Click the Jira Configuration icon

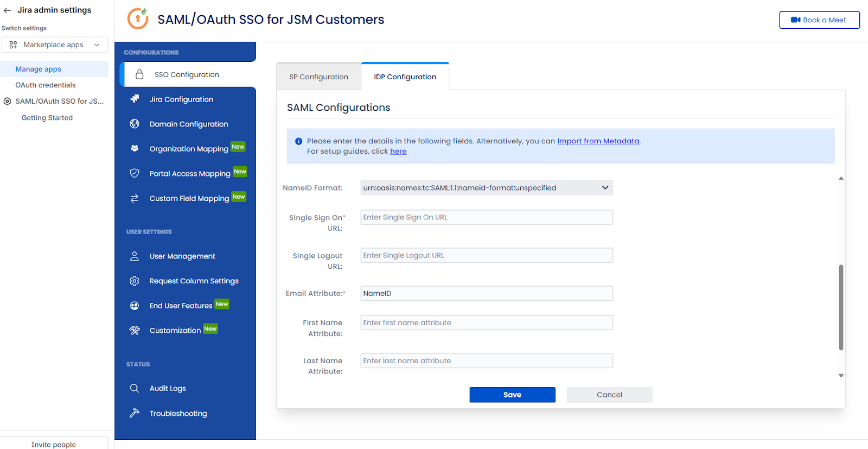[135, 99]
